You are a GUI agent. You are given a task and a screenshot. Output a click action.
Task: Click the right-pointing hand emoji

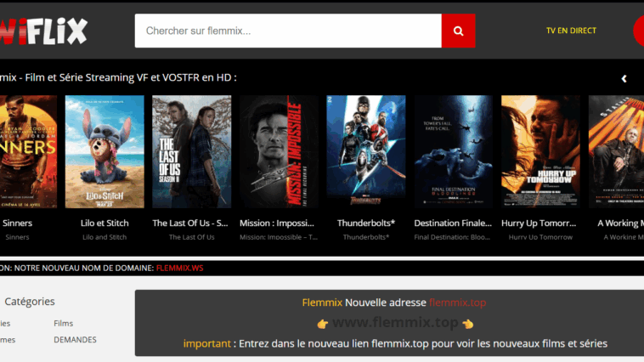322,325
